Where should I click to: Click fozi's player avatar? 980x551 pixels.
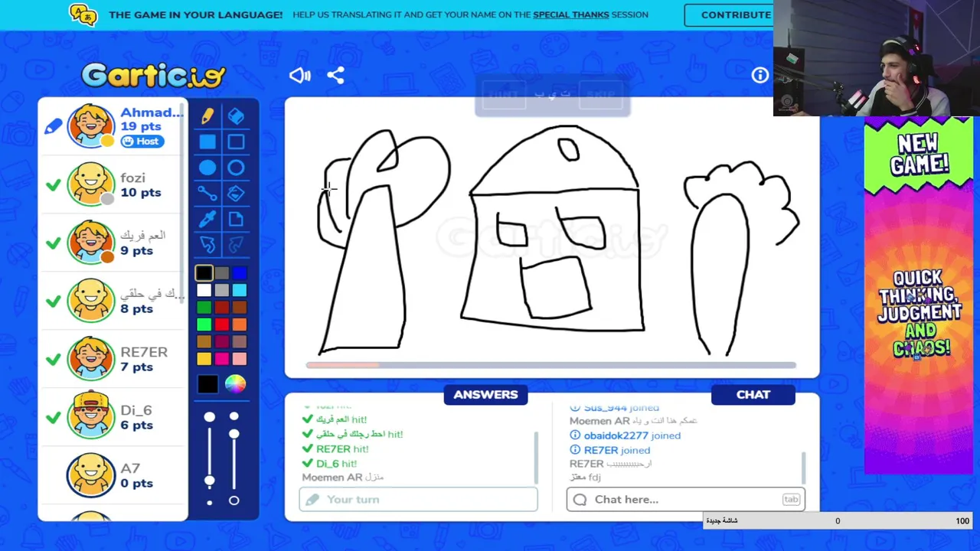click(x=91, y=184)
